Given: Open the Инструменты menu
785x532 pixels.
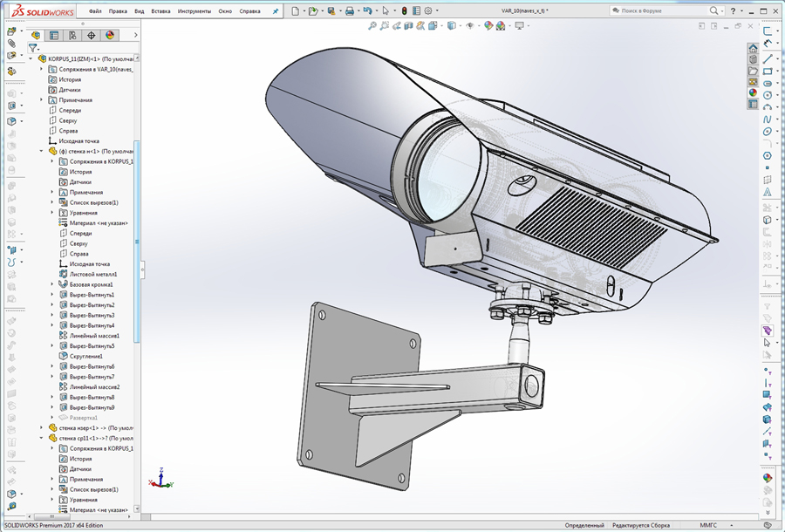Looking at the screenshot, I should 194,11.
